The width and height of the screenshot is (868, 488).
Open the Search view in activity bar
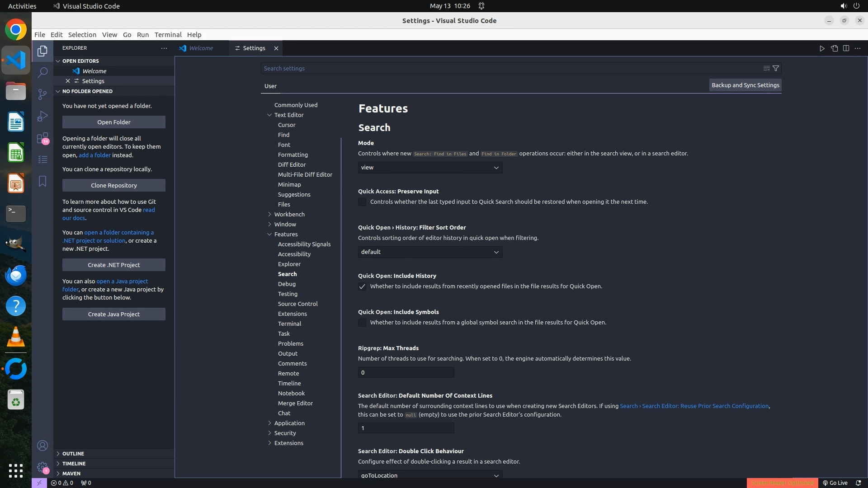(x=42, y=72)
